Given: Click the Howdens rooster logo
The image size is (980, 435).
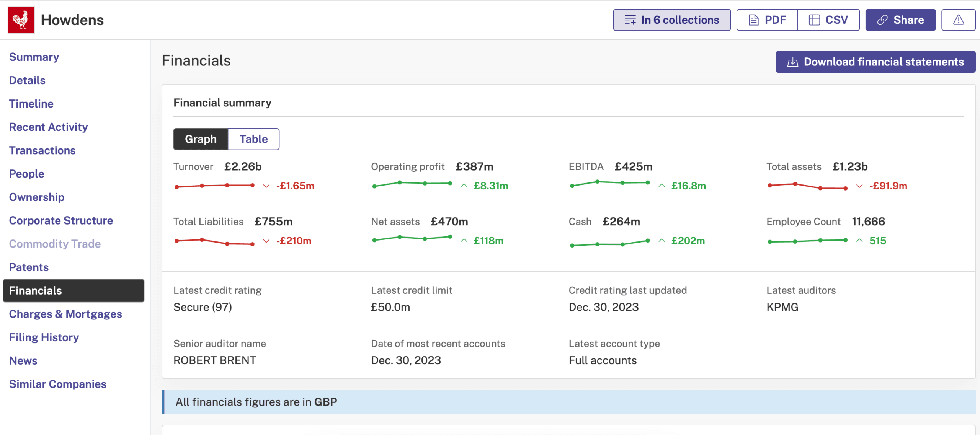Looking at the screenshot, I should (x=21, y=20).
